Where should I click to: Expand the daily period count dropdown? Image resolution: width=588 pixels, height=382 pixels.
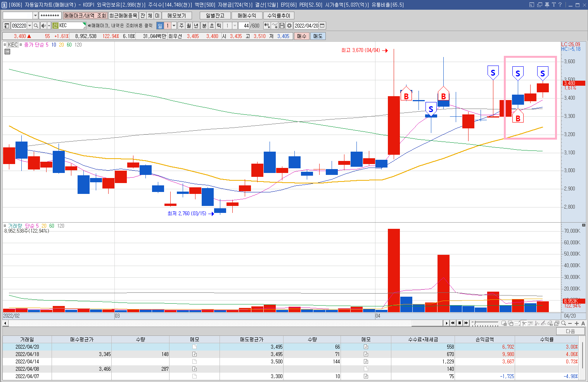click(174, 26)
